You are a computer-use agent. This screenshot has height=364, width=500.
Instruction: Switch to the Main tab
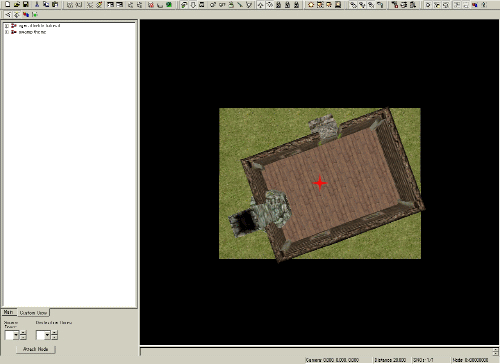[9, 312]
